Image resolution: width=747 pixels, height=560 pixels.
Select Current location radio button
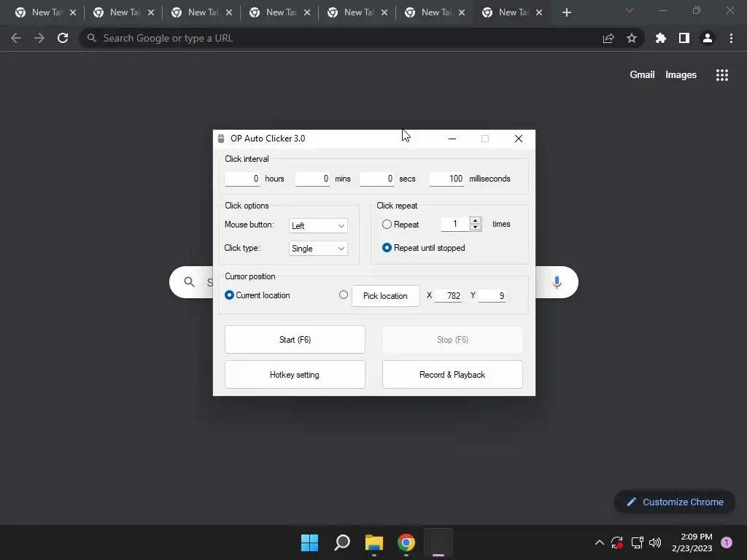pos(229,295)
